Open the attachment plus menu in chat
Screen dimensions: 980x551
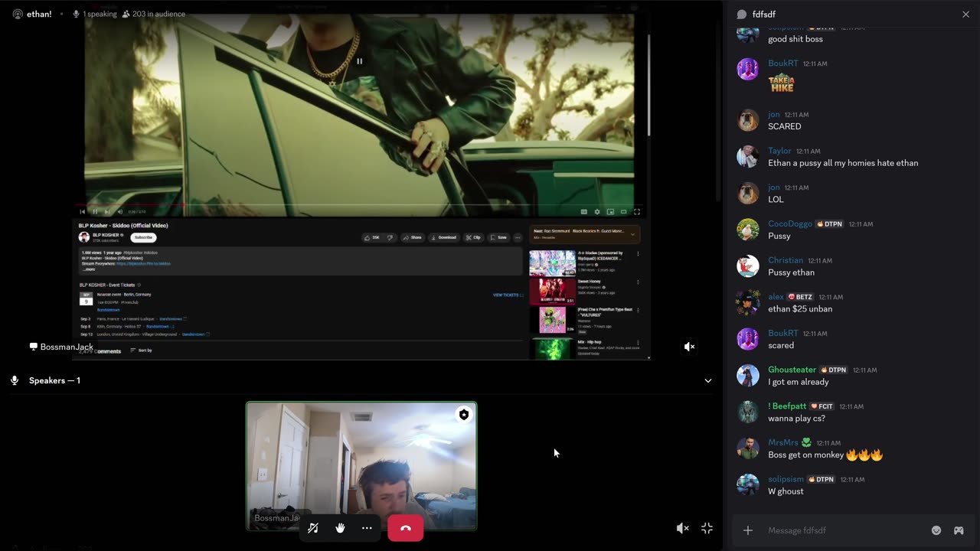748,530
